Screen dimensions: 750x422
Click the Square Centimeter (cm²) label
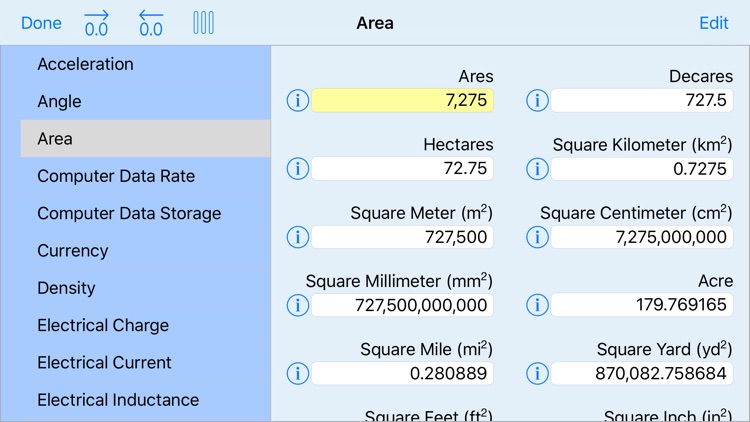(x=636, y=213)
